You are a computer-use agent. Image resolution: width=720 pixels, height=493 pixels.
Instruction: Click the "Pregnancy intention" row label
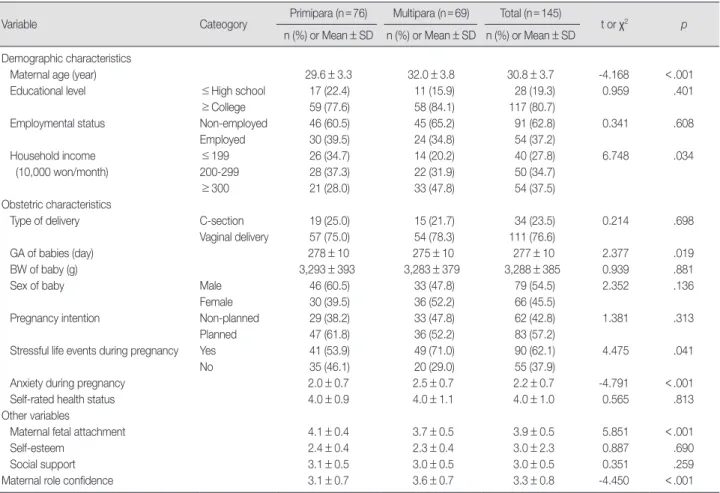[55, 318]
